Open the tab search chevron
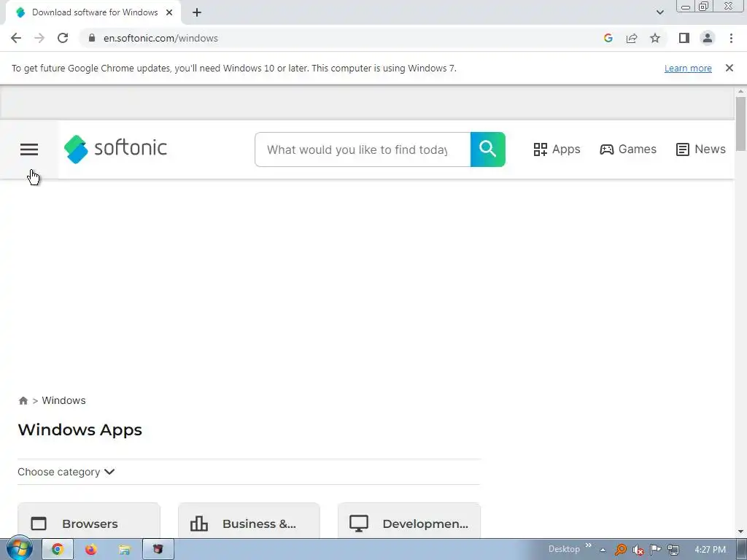Viewport: 747px width, 560px height. coord(659,12)
